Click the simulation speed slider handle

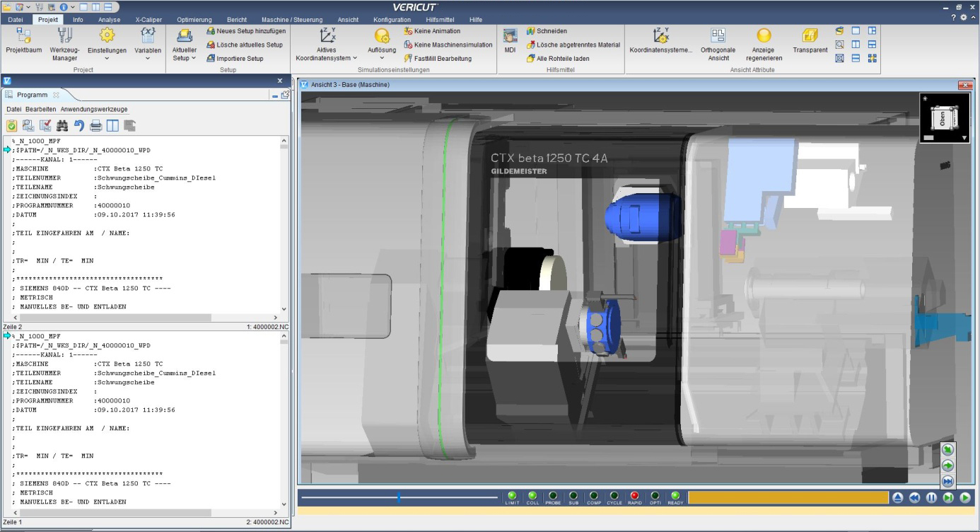point(399,497)
